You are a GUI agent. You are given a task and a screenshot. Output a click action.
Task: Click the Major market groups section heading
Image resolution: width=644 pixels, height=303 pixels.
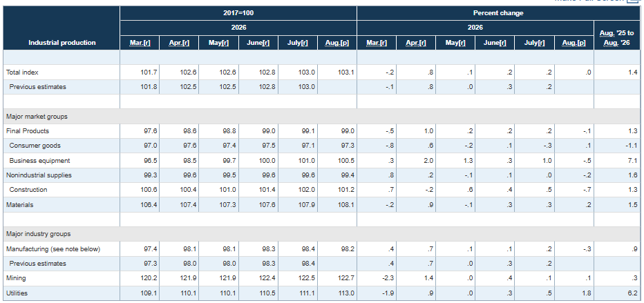37,117
